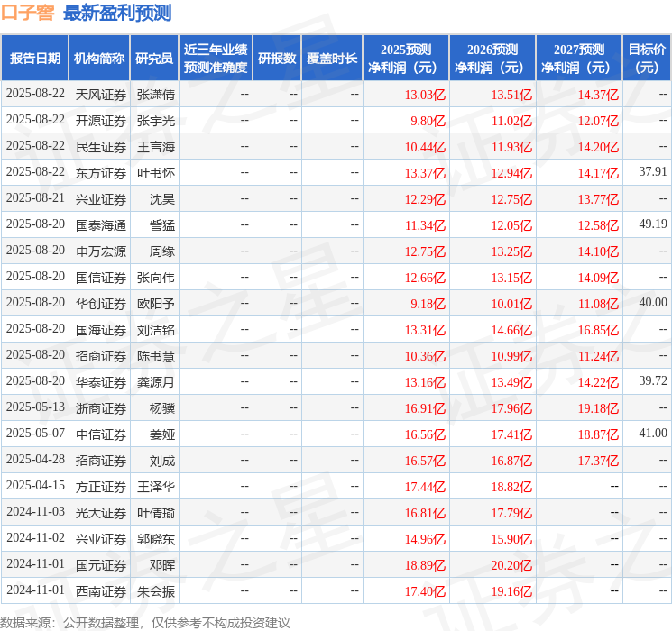Viewport: 672px width, 631px height.
Task: Click the 2026预测净利润 column header
Action: click(492, 59)
